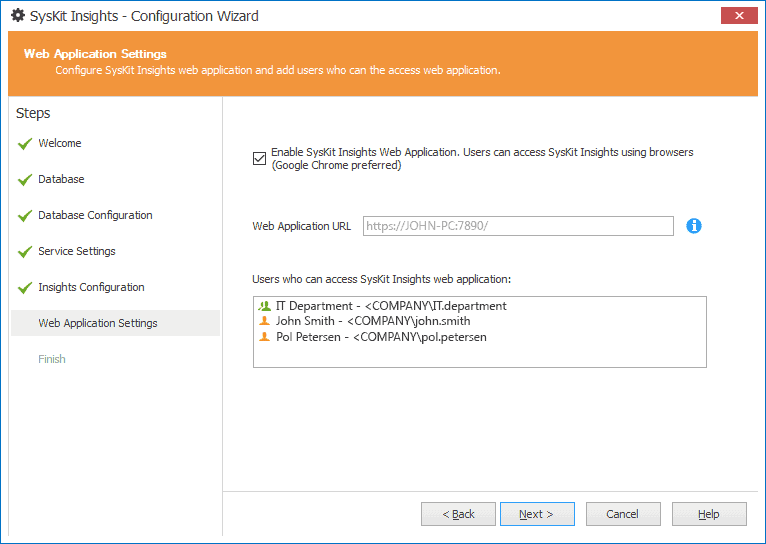Click the 'Users who can access' label
The height and width of the screenshot is (544, 766).
382,279
